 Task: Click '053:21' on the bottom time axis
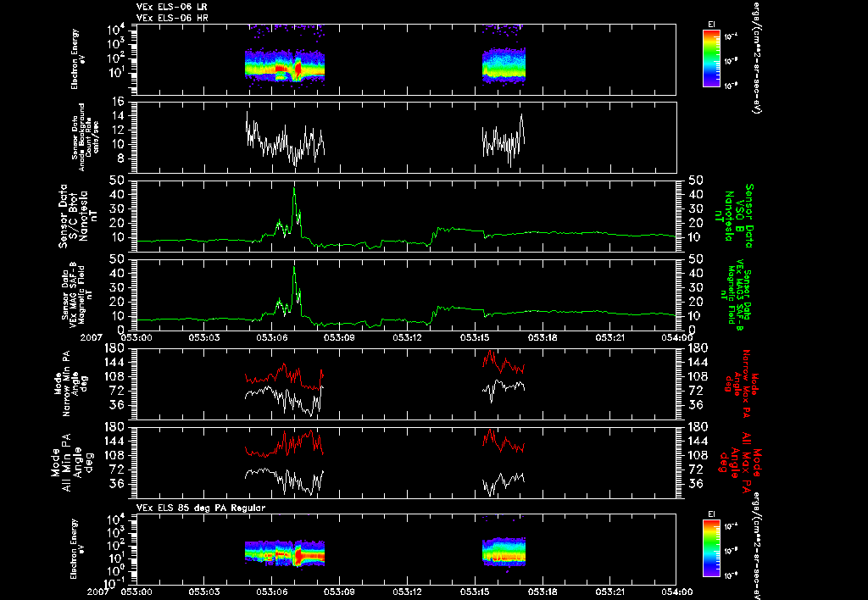click(x=610, y=592)
